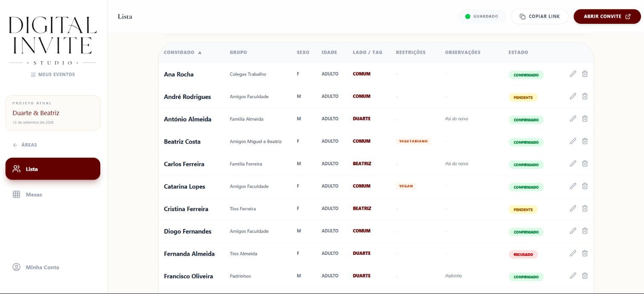Screen dimensions: 644x294
Task: Open Meus Eventos link
Action: (x=53, y=74)
